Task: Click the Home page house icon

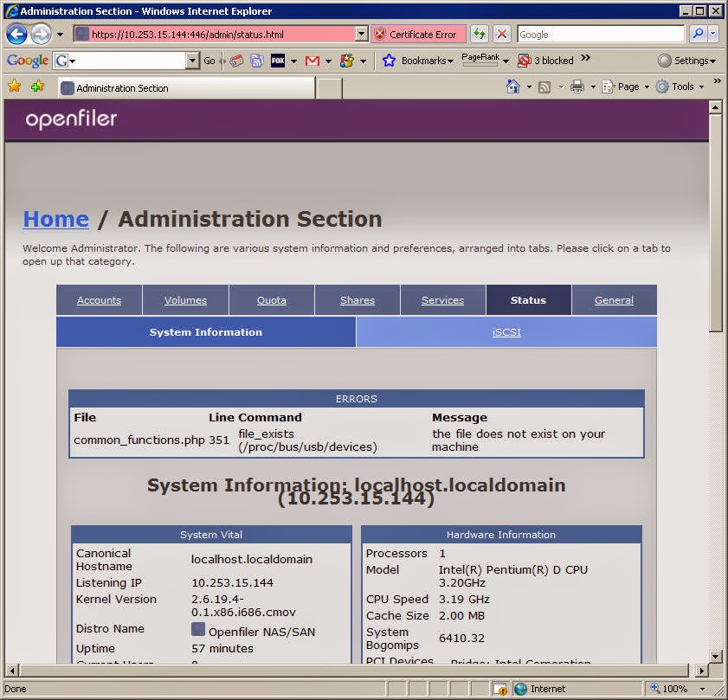Action: click(513, 87)
